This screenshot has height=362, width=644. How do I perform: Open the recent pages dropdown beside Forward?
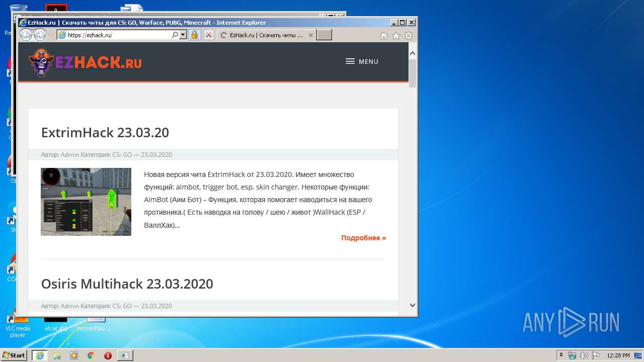click(x=51, y=35)
